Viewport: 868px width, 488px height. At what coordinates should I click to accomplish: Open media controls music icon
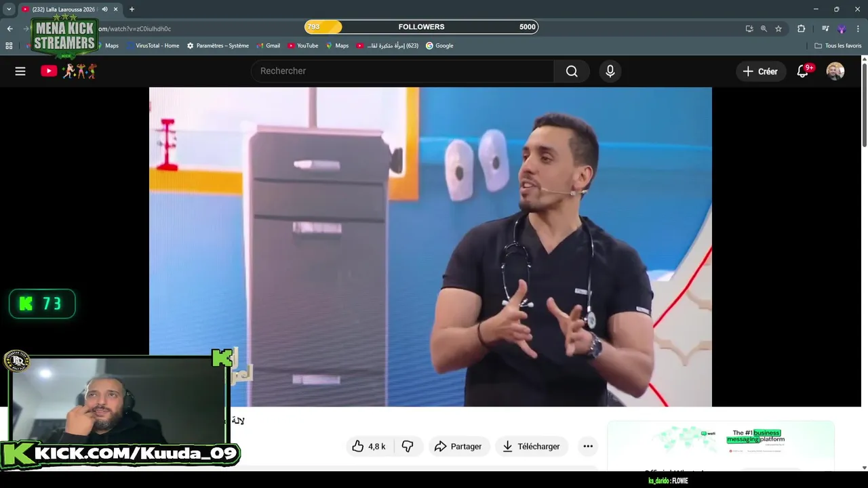coord(825,28)
